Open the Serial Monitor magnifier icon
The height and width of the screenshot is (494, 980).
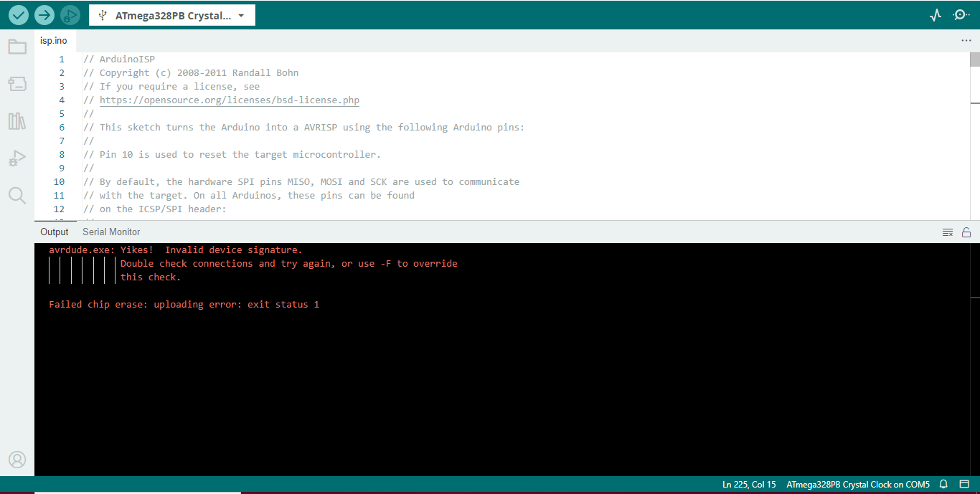961,14
